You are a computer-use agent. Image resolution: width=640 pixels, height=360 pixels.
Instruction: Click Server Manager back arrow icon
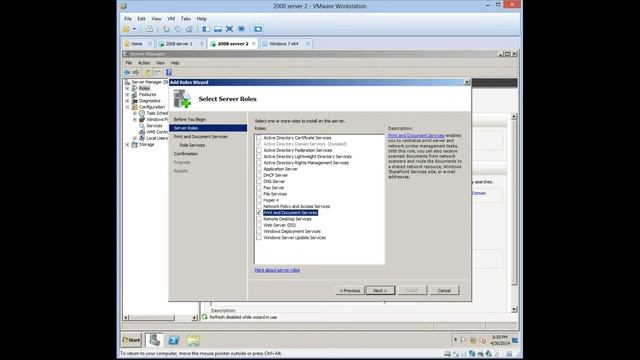pyautogui.click(x=127, y=72)
